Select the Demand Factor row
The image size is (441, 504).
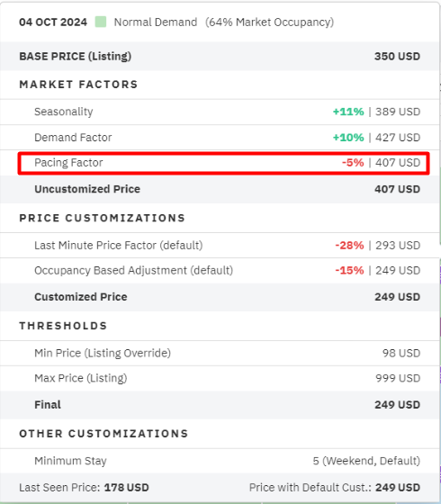click(220, 138)
